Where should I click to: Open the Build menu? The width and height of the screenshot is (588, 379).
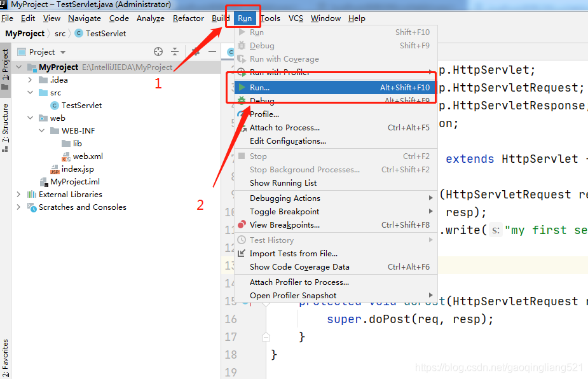click(x=220, y=18)
